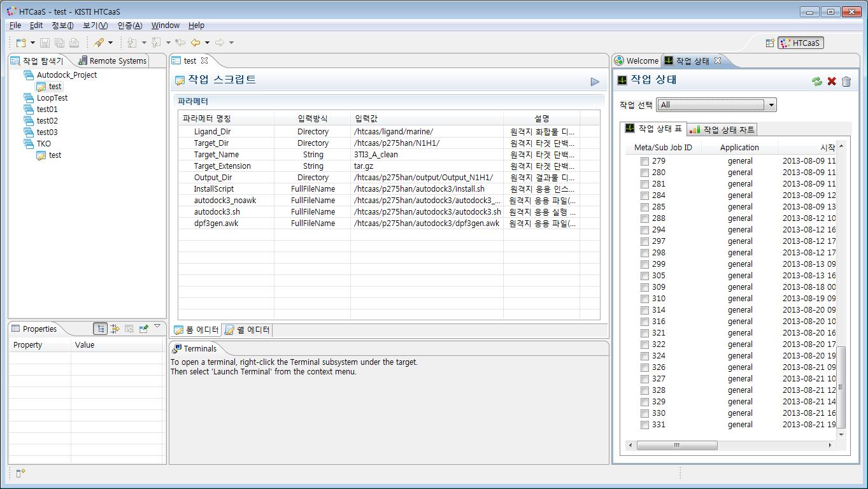Click the trash can delete icon
Viewport: 868px width, 489px height.
[x=846, y=81]
